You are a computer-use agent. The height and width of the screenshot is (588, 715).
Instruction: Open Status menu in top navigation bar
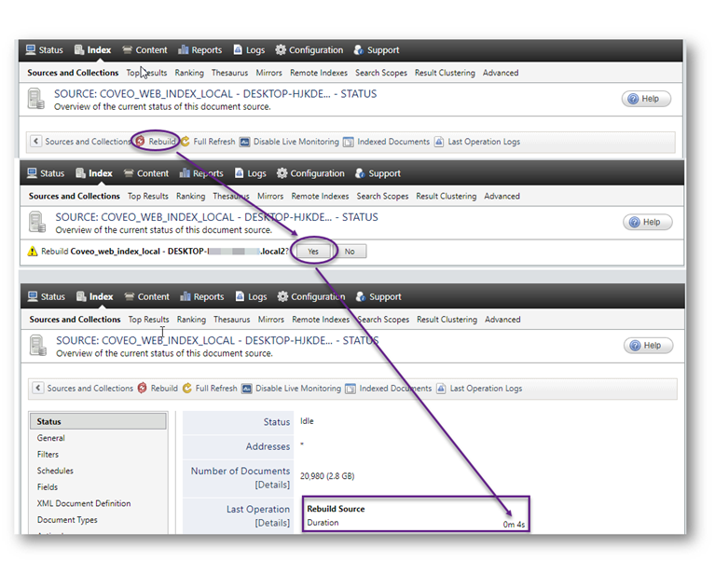pyautogui.click(x=44, y=50)
